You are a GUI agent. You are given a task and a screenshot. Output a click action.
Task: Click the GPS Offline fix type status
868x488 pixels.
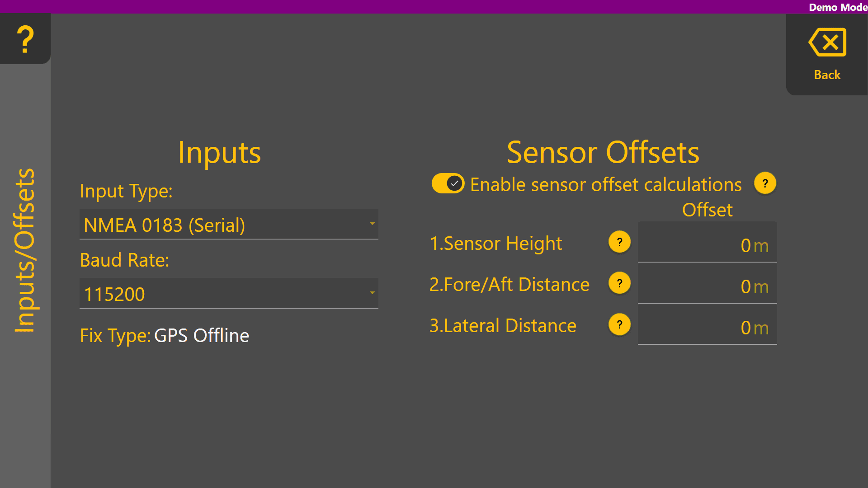[x=202, y=336]
